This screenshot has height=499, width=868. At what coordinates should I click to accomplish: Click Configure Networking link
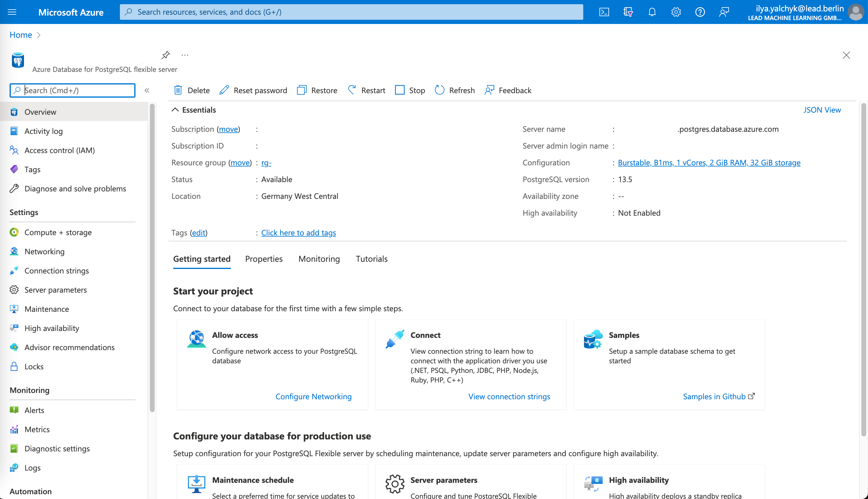click(x=314, y=397)
